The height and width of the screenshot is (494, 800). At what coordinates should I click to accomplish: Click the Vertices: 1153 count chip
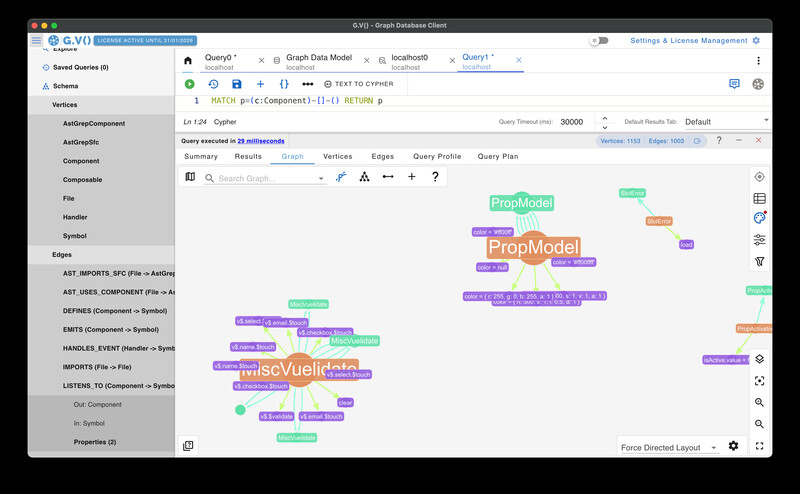pos(620,141)
